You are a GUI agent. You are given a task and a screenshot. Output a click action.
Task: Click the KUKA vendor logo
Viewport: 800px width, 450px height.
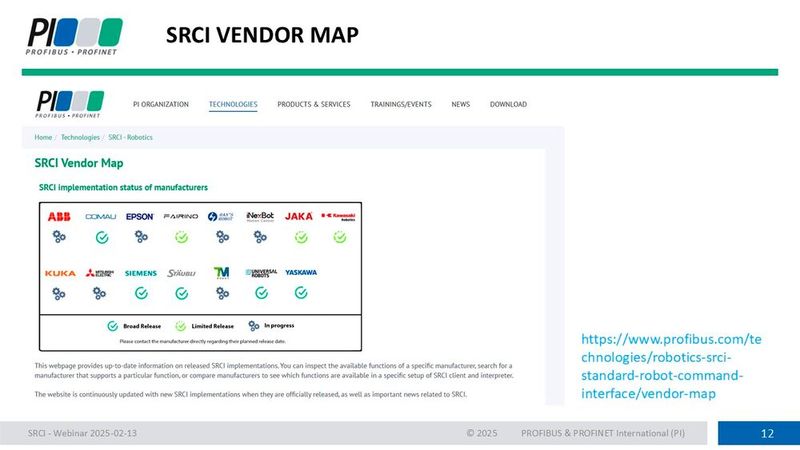(60, 273)
